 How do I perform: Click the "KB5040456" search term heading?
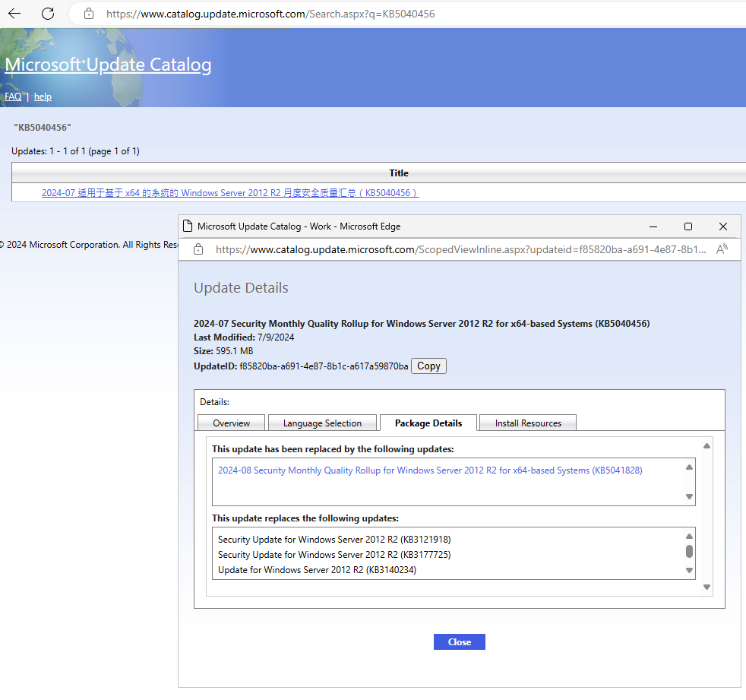tap(43, 128)
